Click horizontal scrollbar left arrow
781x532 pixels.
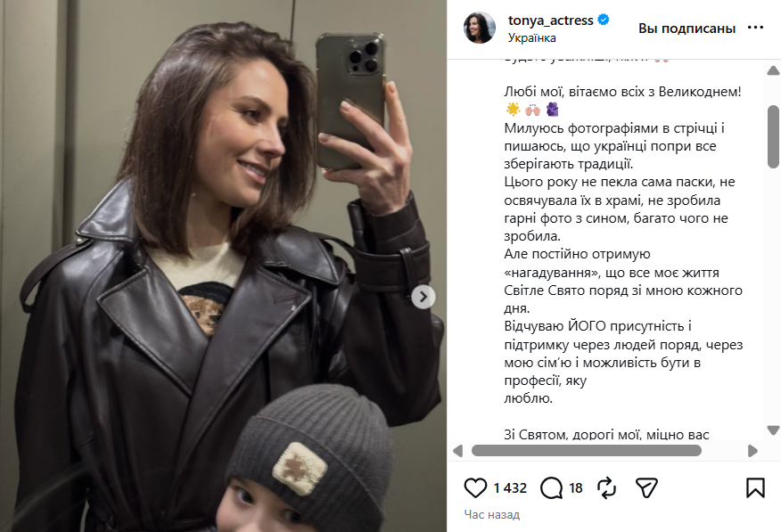(457, 451)
